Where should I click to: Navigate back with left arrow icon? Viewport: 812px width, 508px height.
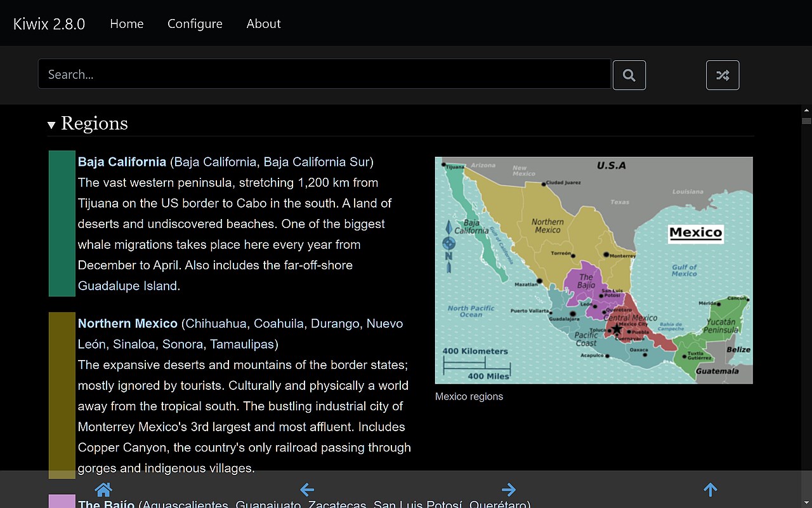[307, 490]
